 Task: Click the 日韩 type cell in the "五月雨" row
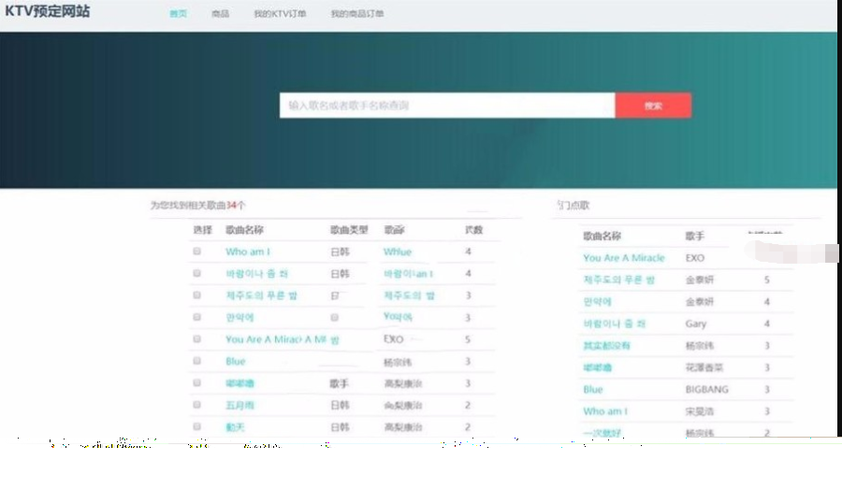340,405
